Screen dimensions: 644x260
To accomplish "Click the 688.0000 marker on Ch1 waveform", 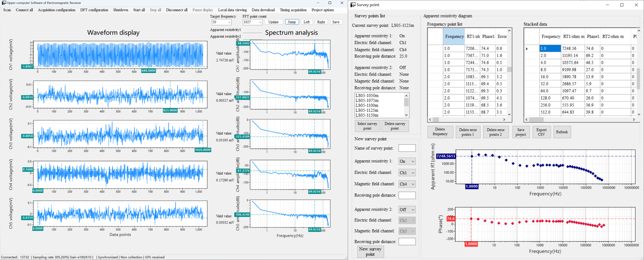I will [148, 71].
